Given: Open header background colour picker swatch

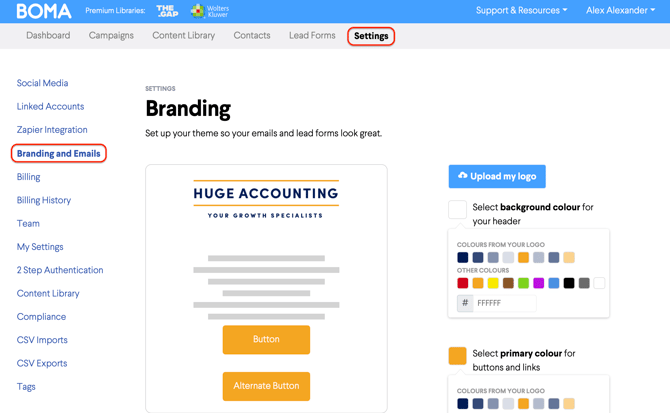Looking at the screenshot, I should pyautogui.click(x=457, y=209).
